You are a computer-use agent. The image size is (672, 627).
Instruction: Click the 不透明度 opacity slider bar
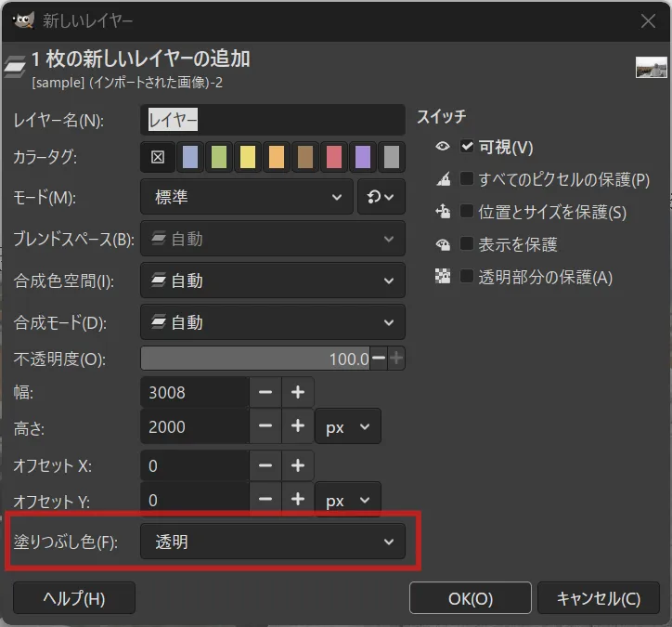[255, 359]
